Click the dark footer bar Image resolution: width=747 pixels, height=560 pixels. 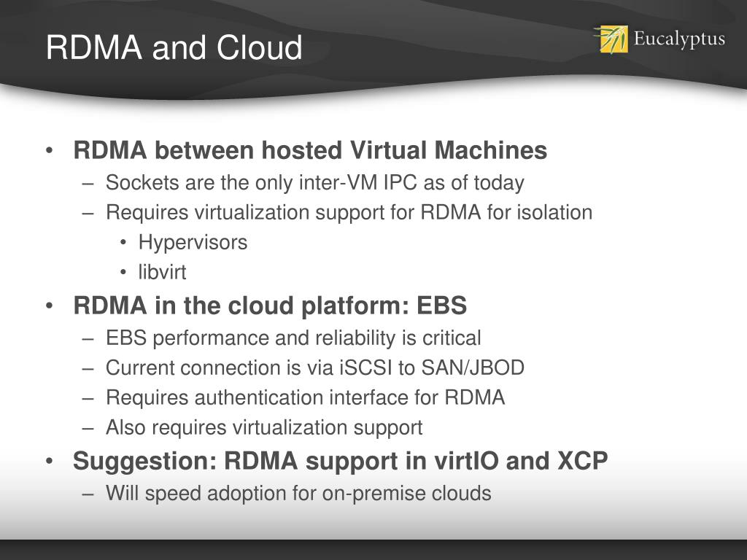click(x=373, y=550)
